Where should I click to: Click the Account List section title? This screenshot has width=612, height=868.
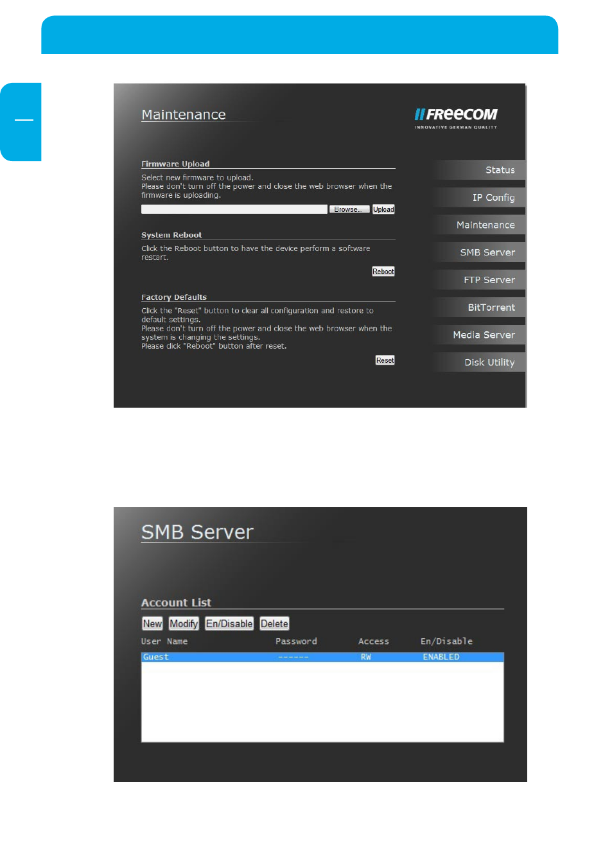(176, 603)
